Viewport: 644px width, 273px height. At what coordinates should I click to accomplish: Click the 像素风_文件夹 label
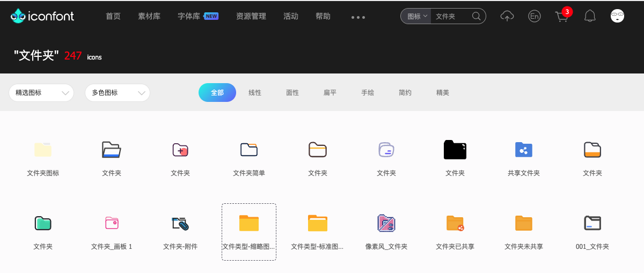[386, 247]
